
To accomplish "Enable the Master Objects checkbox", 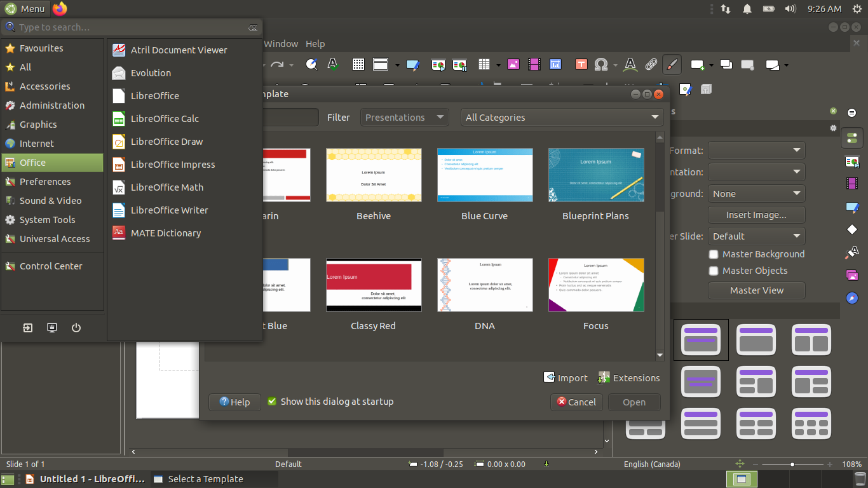I will point(714,271).
